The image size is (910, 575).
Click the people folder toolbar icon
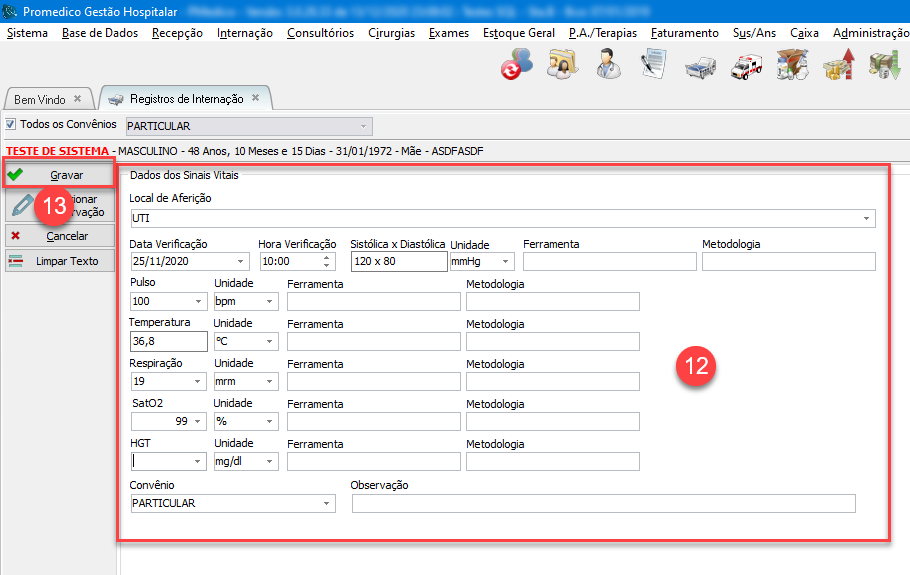(563, 66)
